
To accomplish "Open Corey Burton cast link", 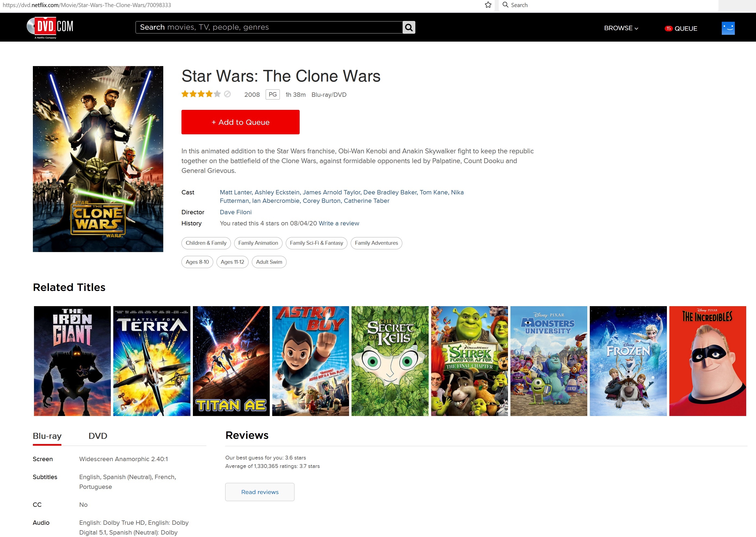I will point(322,201).
